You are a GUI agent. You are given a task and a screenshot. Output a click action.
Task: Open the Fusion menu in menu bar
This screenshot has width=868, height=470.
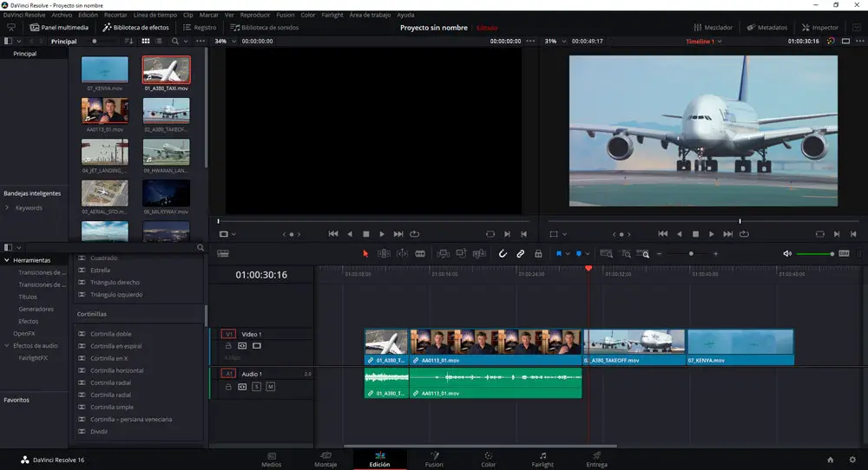[285, 15]
